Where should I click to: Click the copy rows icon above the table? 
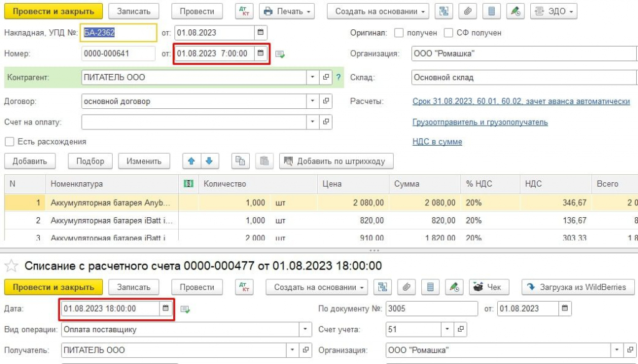click(240, 161)
